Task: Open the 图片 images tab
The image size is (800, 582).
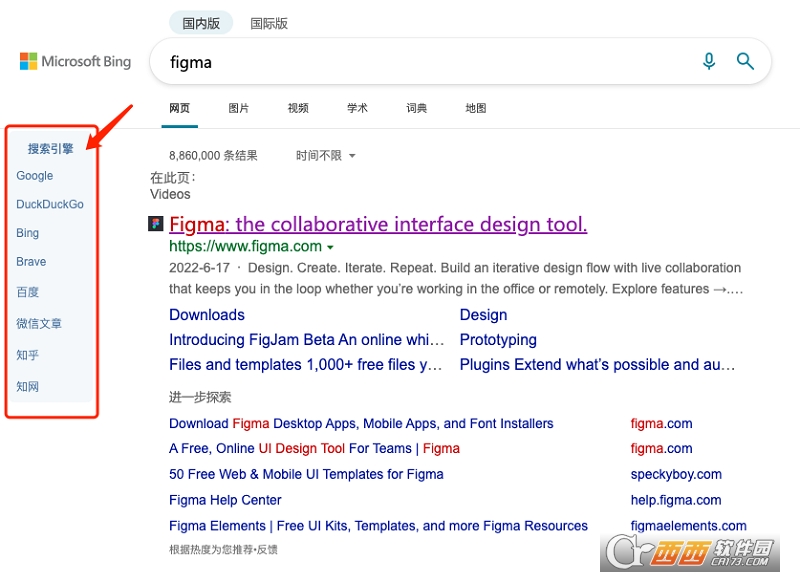Action: tap(239, 108)
